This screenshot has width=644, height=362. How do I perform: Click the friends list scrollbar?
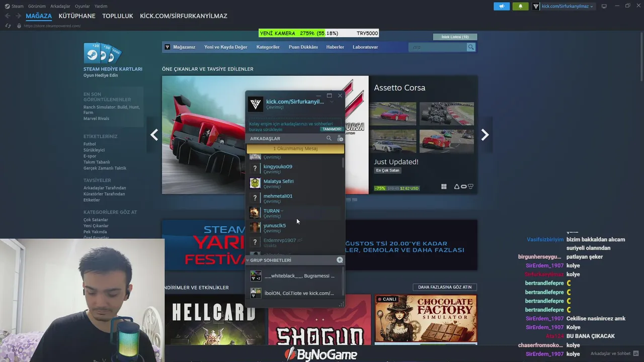pyautogui.click(x=343, y=162)
